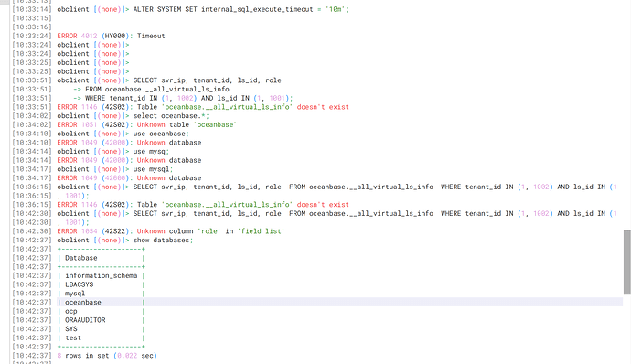The width and height of the screenshot is (631, 364).
Task: Select the ERROR 1146 line at 10:36:15
Action: click(x=203, y=204)
